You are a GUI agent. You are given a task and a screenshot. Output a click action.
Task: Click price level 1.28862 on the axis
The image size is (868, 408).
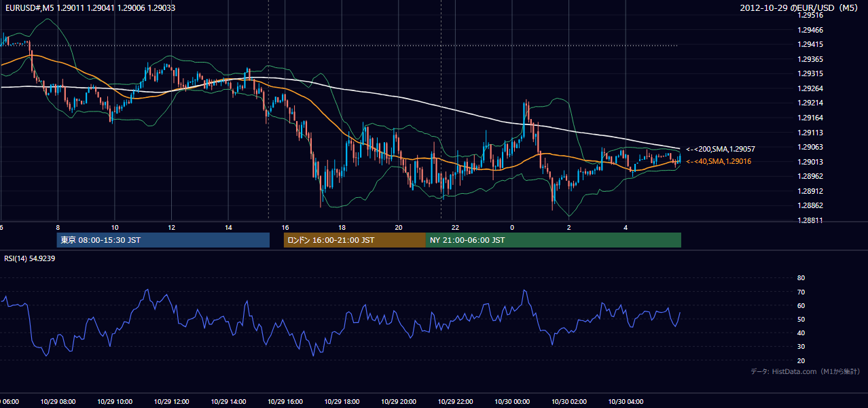tap(810, 205)
